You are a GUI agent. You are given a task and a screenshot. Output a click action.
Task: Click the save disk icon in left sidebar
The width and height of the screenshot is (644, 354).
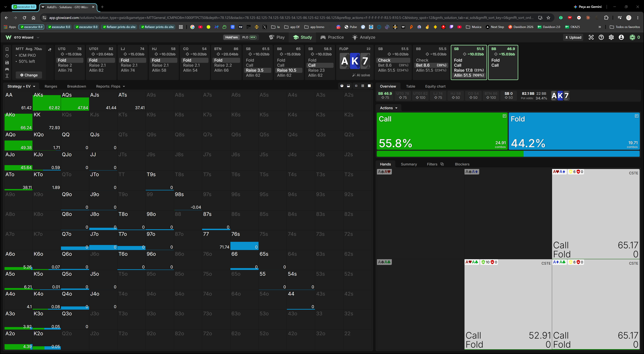click(x=7, y=62)
